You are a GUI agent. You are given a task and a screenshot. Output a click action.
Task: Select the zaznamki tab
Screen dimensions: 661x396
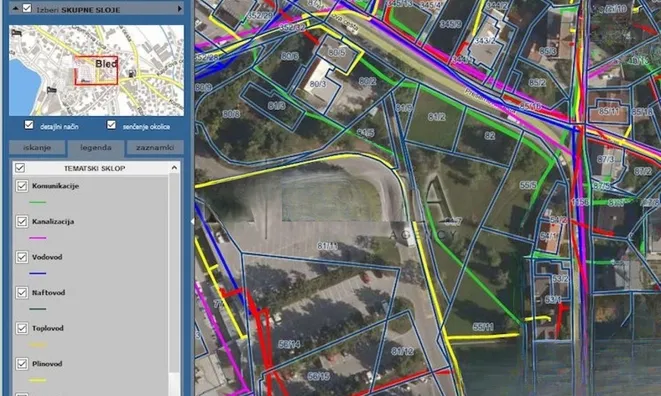pos(155,148)
